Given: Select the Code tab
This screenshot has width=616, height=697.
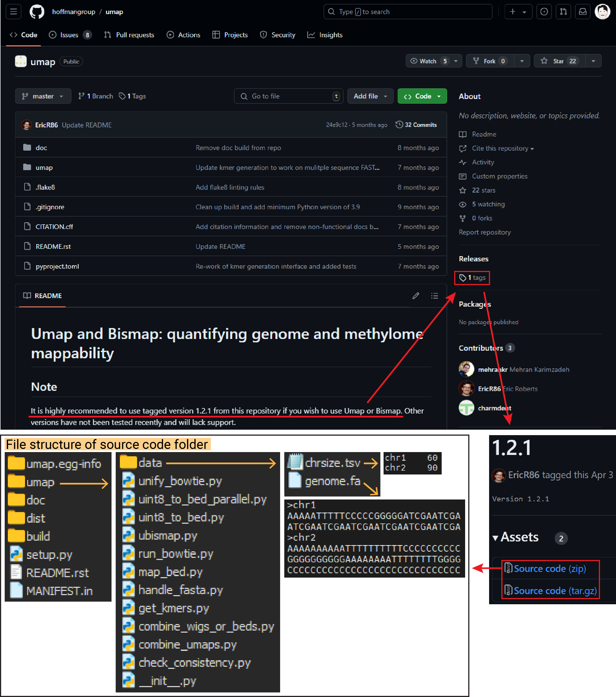Looking at the screenshot, I should (23, 35).
